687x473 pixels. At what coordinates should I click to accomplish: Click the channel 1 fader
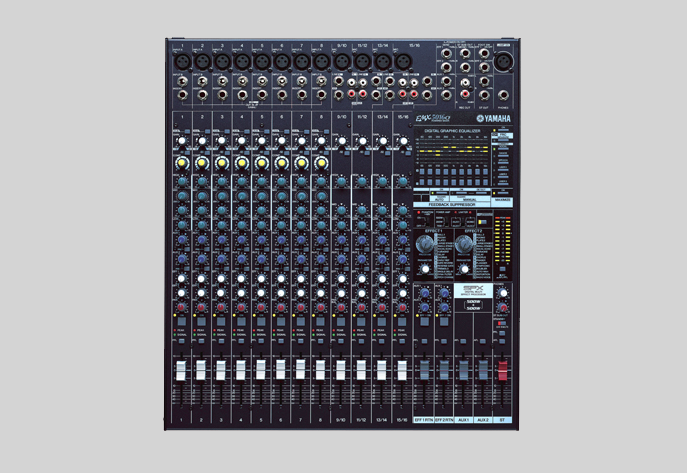click(x=181, y=370)
